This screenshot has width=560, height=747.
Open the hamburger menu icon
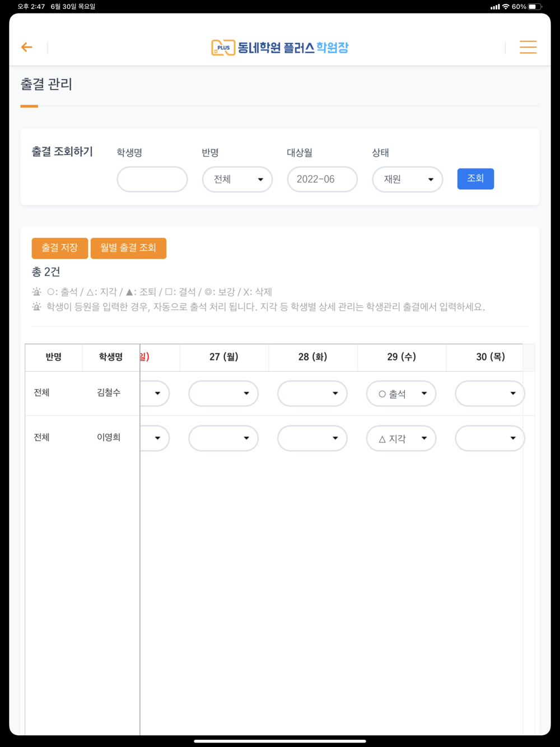(528, 47)
